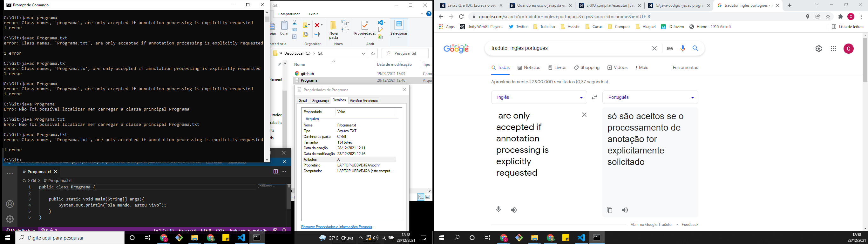
Task: Bookmark this page with star icon
Action: (x=828, y=17)
